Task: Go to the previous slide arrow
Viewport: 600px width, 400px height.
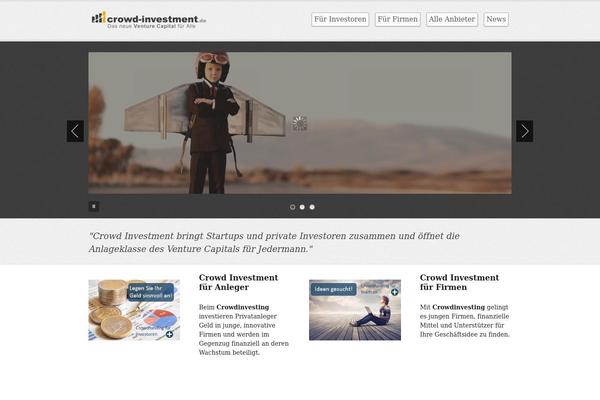Action: pyautogui.click(x=75, y=131)
